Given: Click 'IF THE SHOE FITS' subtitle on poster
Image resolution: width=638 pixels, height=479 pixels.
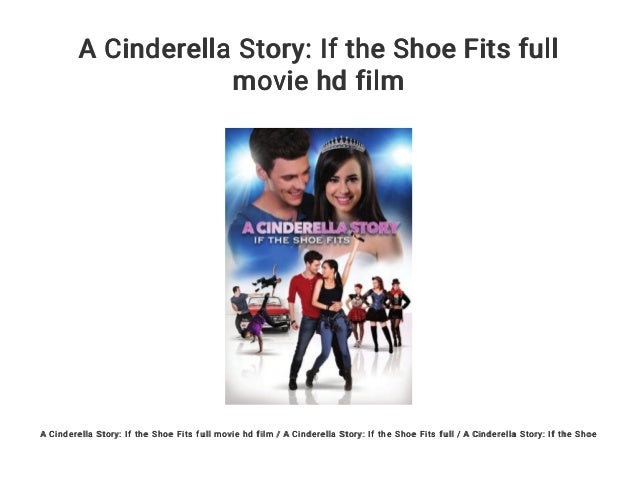Looking at the screenshot, I should click(x=302, y=240).
